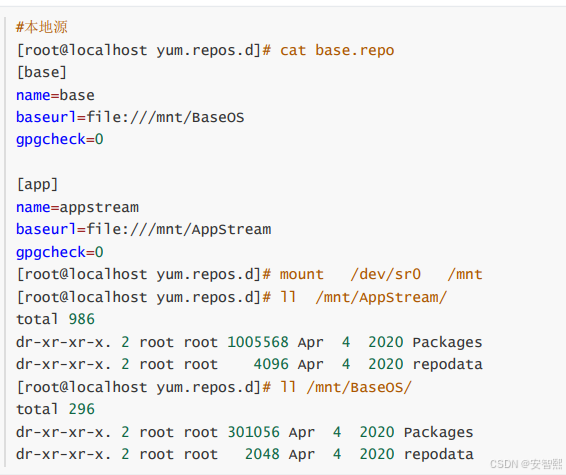Click the '[base]' section header
This screenshot has height=475, width=566.
[42, 72]
